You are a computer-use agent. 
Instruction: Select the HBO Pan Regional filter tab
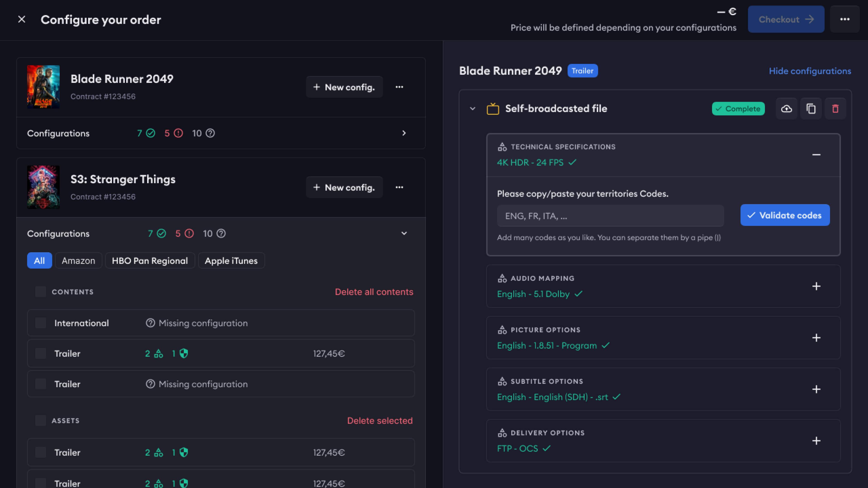point(150,260)
